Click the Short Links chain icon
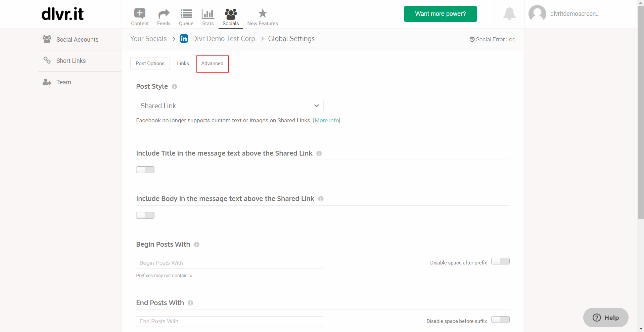644x332 pixels. coord(47,60)
